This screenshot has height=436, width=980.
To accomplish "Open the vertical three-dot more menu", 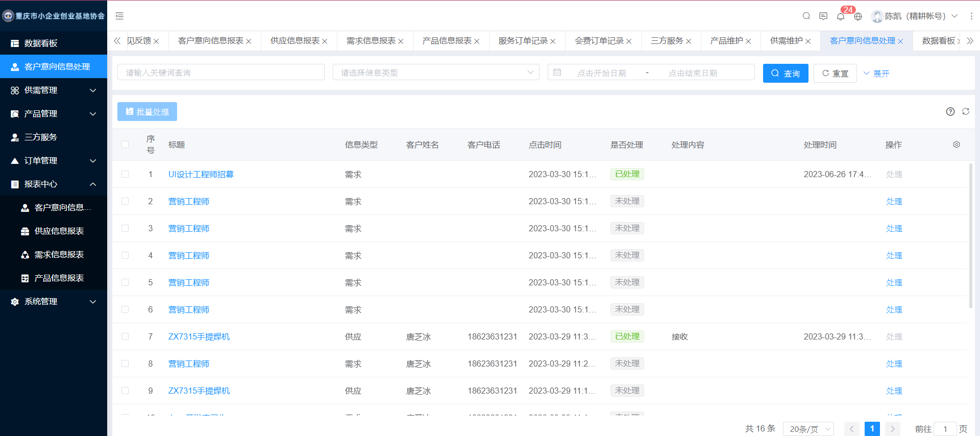I will 971,16.
